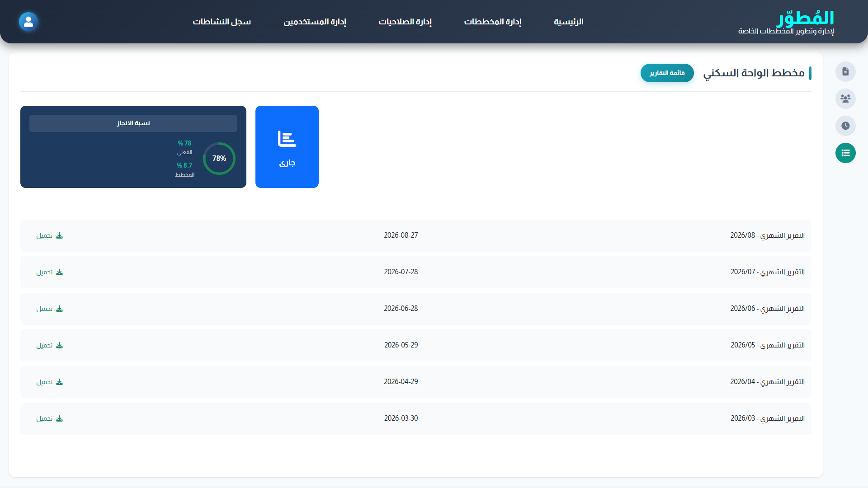Image resolution: width=868 pixels, height=488 pixels.
Task: Click the مخطط الواحة السكني heading
Action: coord(754,73)
